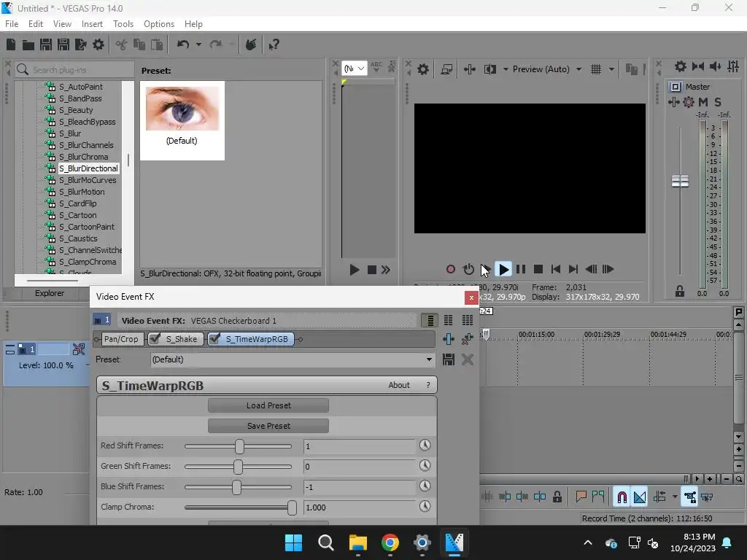Toggle Snapping magnet on the timeline toolbar

[622, 497]
